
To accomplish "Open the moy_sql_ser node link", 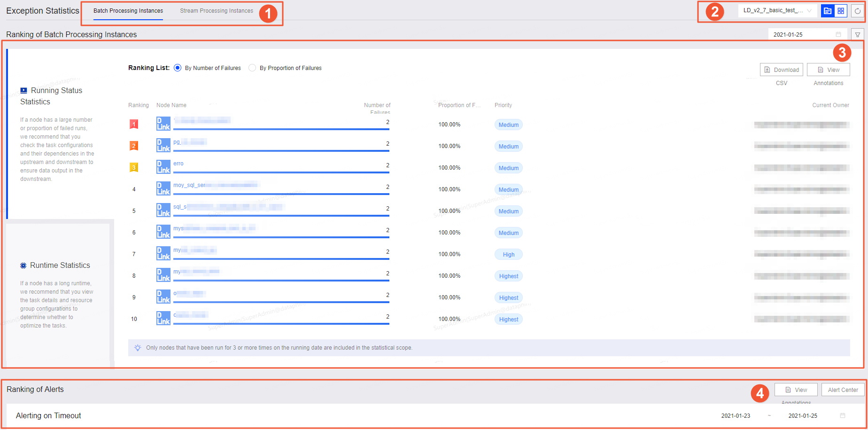I will coord(216,185).
